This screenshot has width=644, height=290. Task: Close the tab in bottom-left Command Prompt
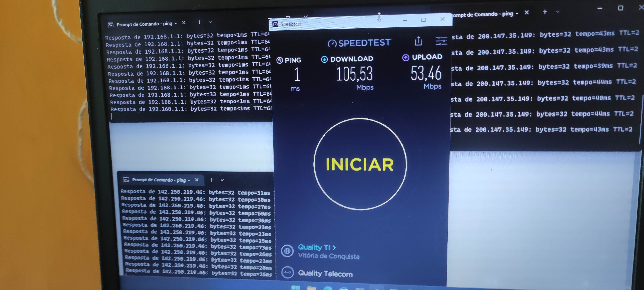point(197,180)
